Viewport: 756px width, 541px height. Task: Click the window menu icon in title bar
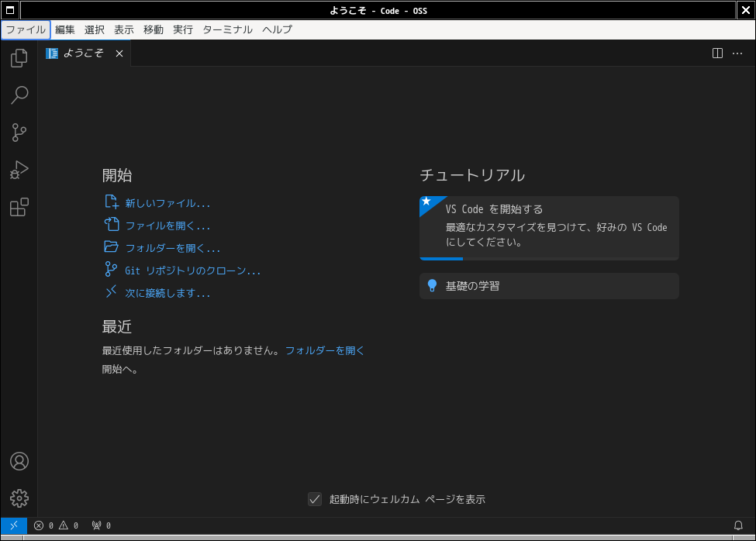[9, 10]
